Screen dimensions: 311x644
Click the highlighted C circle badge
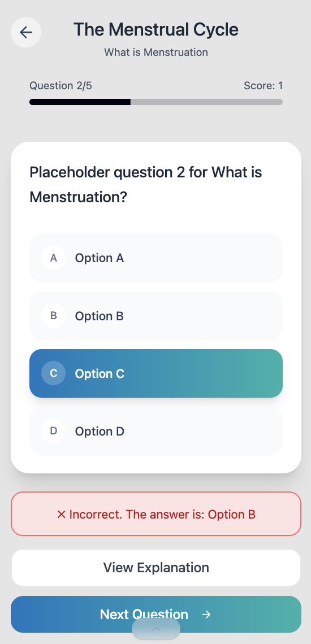(54, 373)
